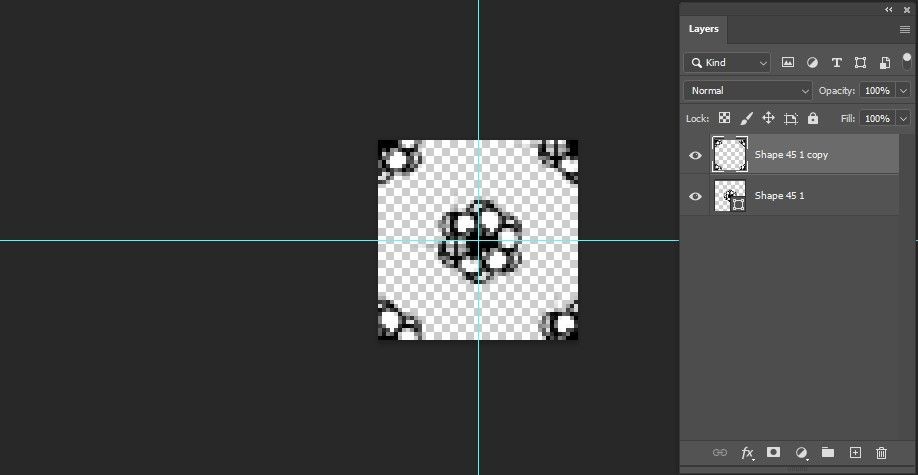Create new fill or adjustment layer
This screenshot has height=475, width=918.
(x=801, y=453)
